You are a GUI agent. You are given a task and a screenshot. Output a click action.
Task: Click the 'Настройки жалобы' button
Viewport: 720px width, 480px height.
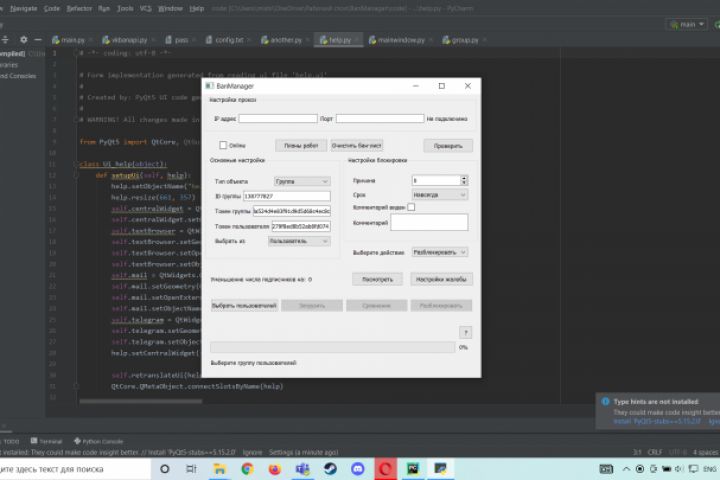pyautogui.click(x=441, y=279)
